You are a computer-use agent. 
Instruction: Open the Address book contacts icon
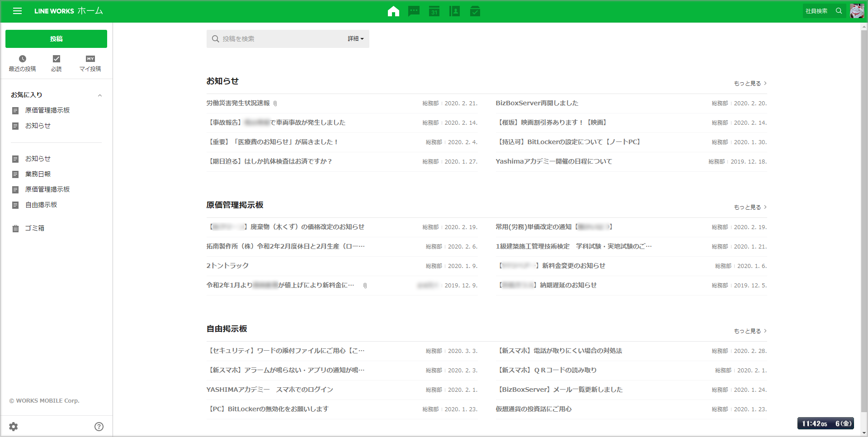pos(454,11)
